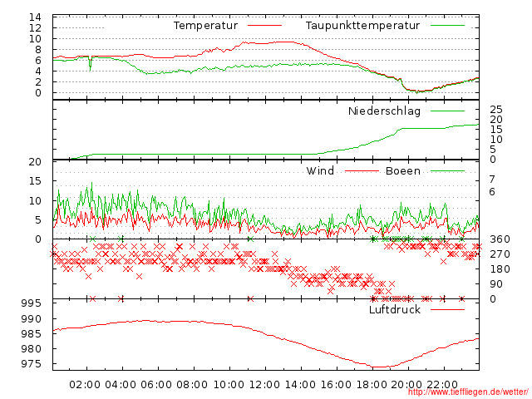
Task: Click the Wind legend label
Action: [x=320, y=170]
